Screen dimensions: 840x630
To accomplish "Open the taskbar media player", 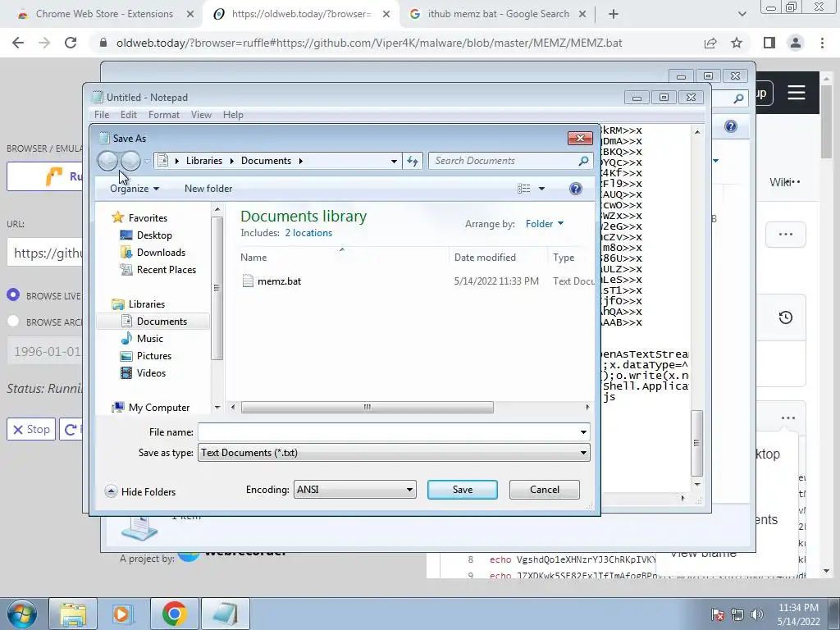I will click(122, 614).
